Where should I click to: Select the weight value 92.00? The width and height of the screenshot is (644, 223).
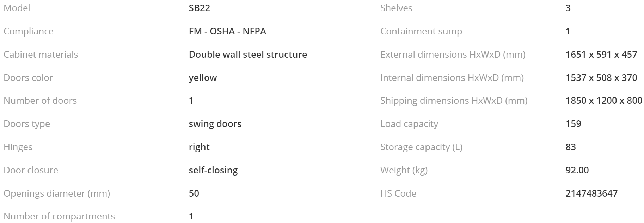pos(577,170)
